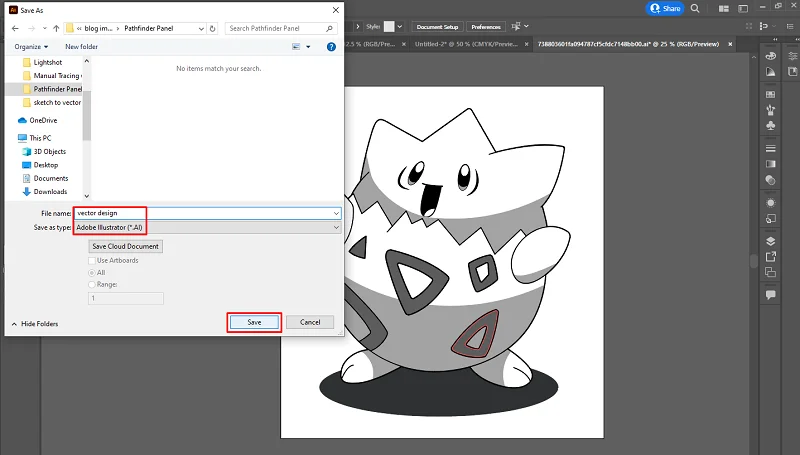
Task: Open the Brushes panel icon
Action: (770, 110)
